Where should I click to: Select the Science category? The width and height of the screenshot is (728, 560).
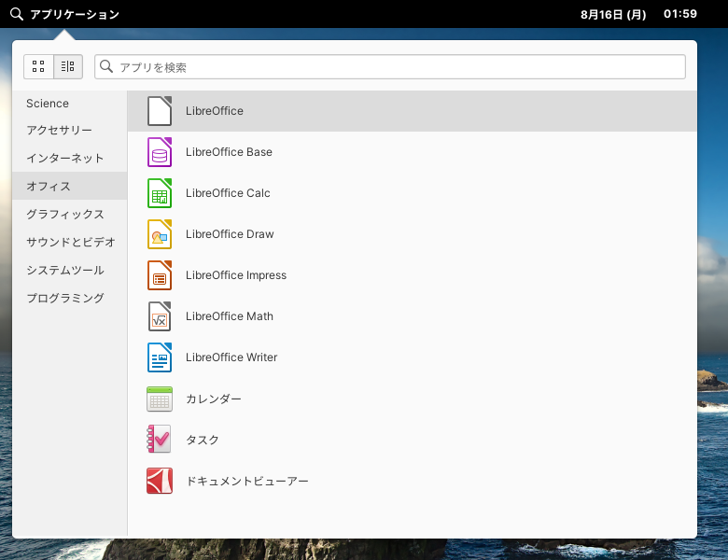(x=70, y=104)
